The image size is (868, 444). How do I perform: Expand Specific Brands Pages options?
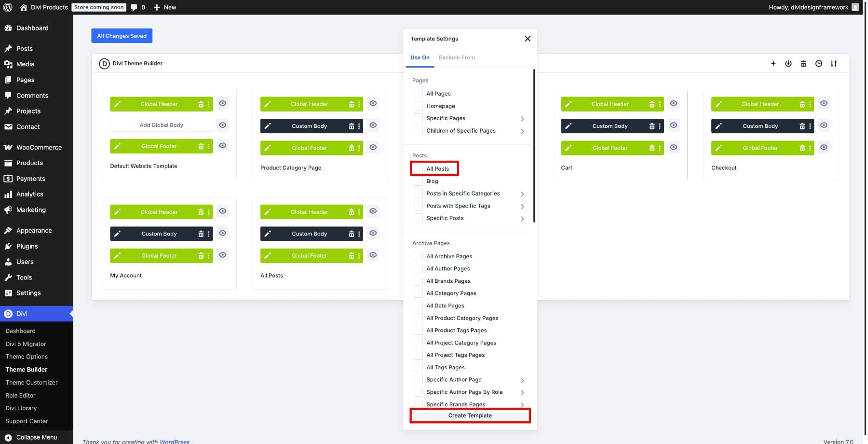pos(522,405)
